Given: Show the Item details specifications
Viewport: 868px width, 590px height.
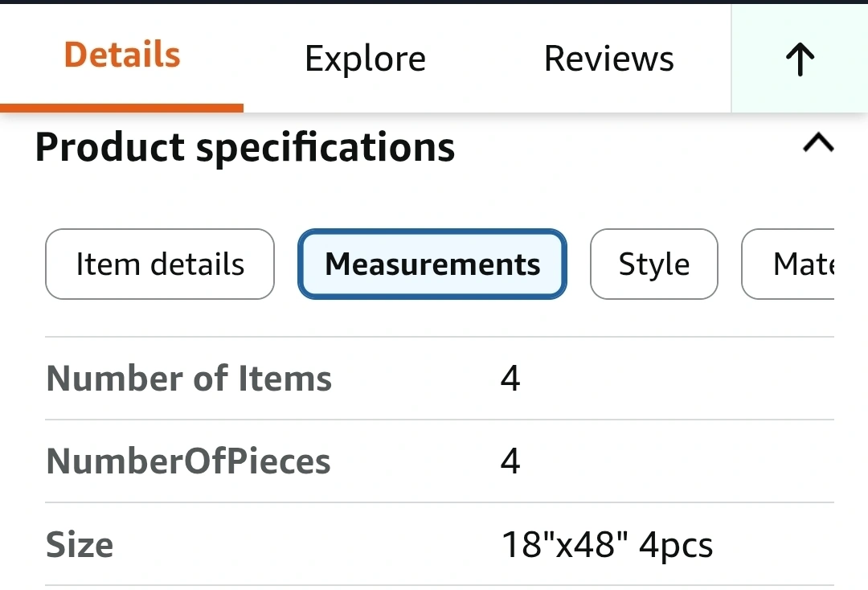Looking at the screenshot, I should click(160, 264).
